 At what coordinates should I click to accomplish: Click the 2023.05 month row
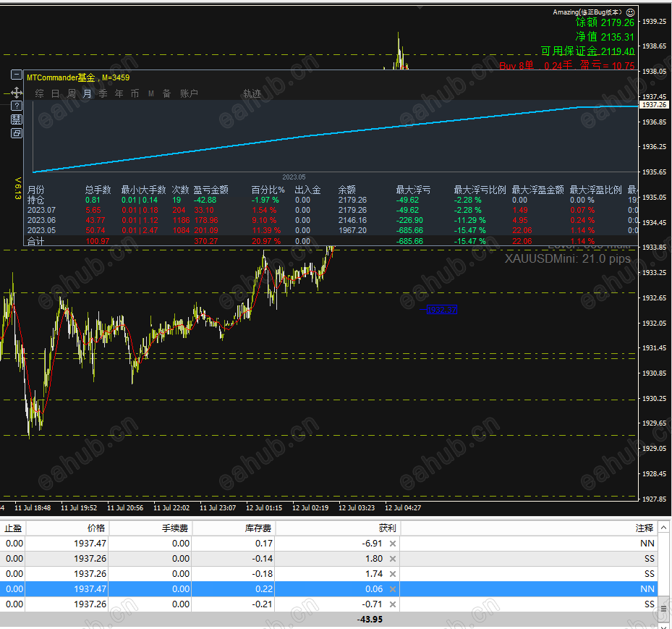332,230
